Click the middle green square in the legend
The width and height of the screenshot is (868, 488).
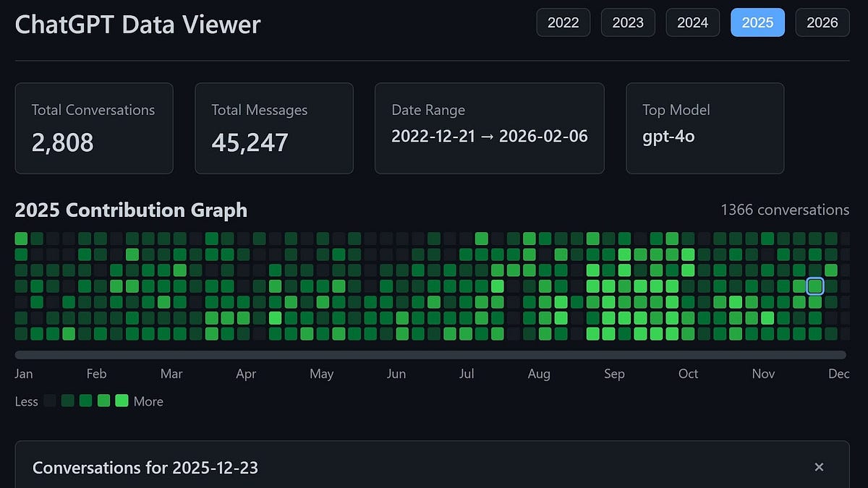pos(85,401)
